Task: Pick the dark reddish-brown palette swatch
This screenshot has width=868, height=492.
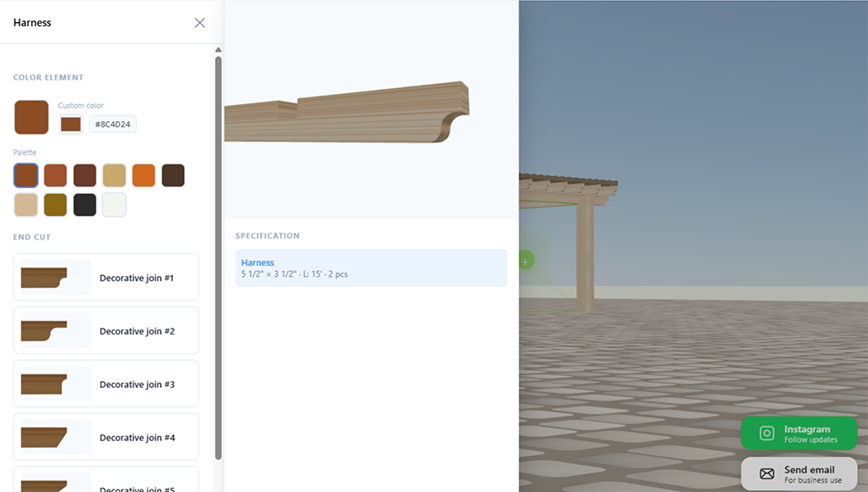Action: [85, 176]
